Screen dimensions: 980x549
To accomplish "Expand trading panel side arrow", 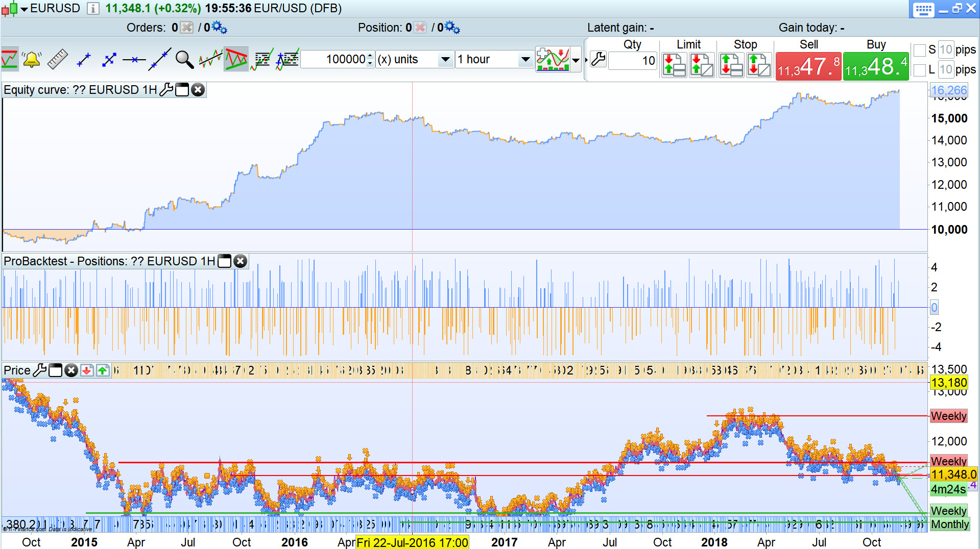I will [x=587, y=60].
